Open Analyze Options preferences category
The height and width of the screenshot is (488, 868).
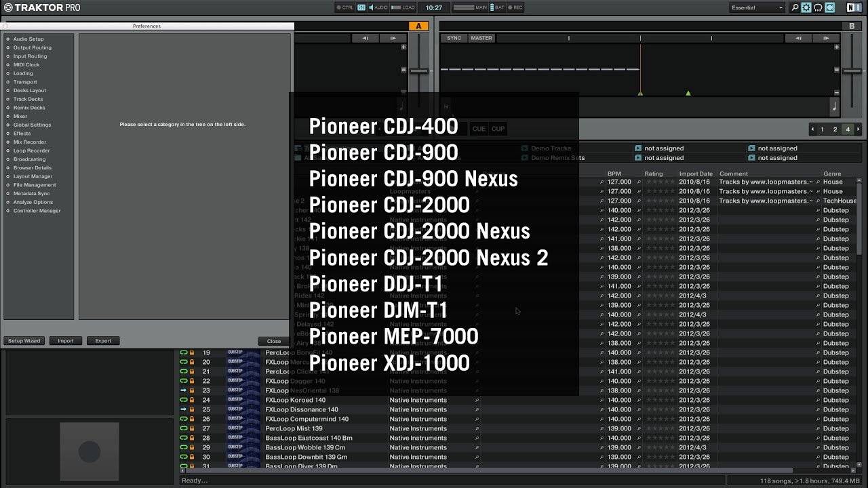(33, 202)
